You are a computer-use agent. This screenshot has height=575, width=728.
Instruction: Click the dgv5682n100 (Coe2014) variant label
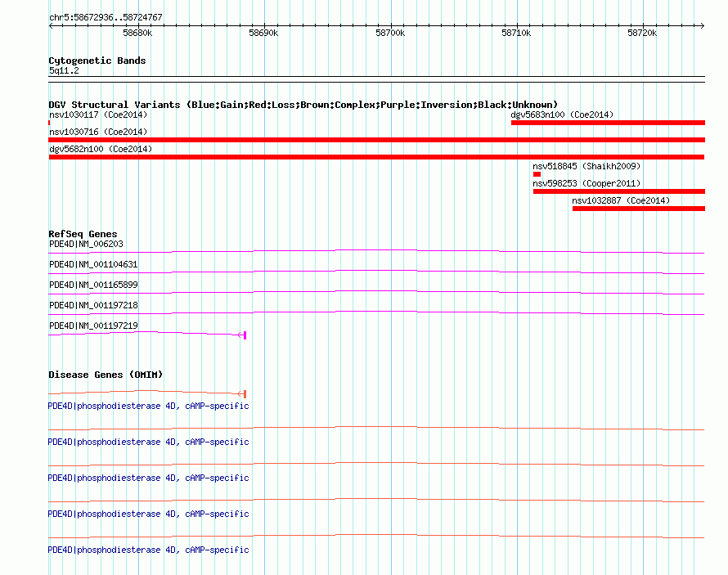pyautogui.click(x=101, y=149)
